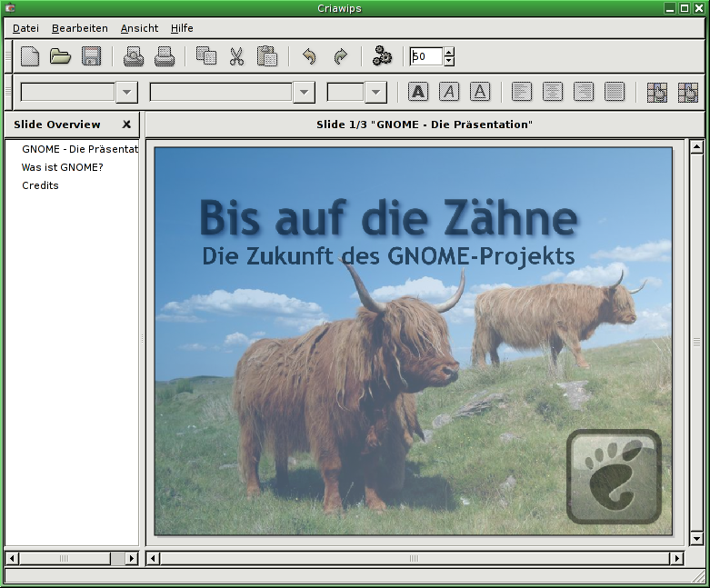Viewport: 710px width, 588px height.
Task: Open the Datei menu
Action: pos(25,28)
